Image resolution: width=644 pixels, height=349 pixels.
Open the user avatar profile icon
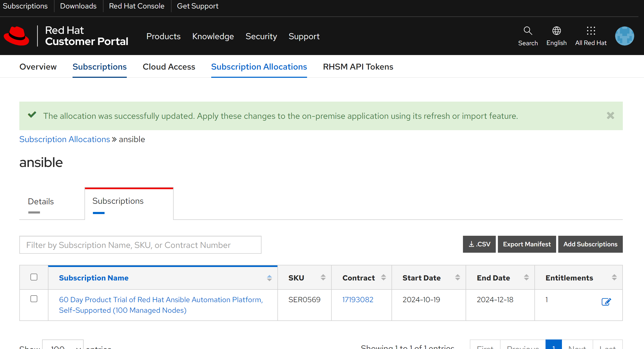click(x=624, y=36)
